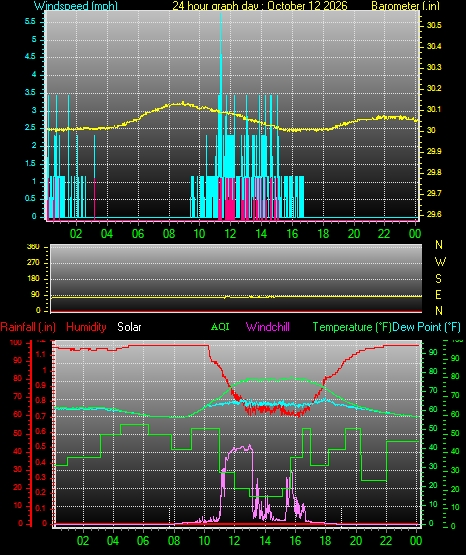Screen dimensions: 466x555
Task: Select the Windchill legend label
Action: pyautogui.click(x=268, y=327)
